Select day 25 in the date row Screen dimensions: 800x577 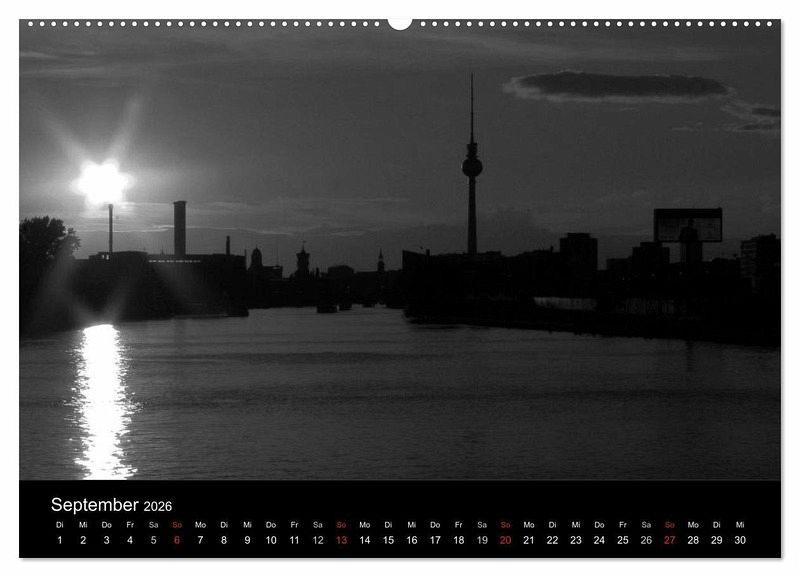pyautogui.click(x=623, y=540)
